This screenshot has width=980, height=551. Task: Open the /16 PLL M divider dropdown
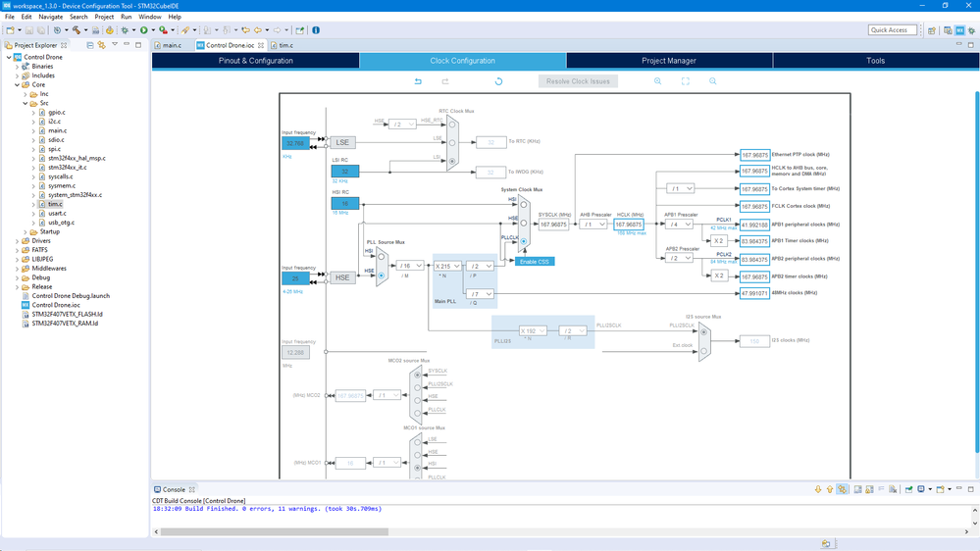410,266
